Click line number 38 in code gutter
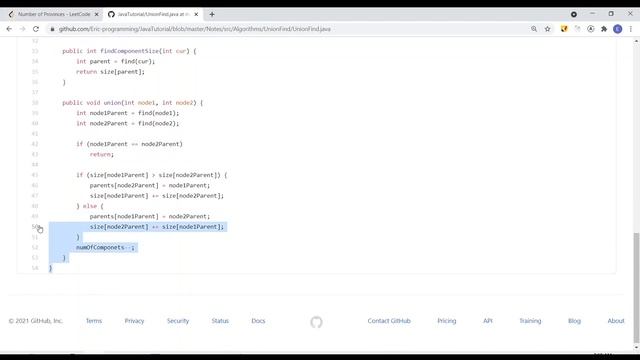 coord(35,102)
